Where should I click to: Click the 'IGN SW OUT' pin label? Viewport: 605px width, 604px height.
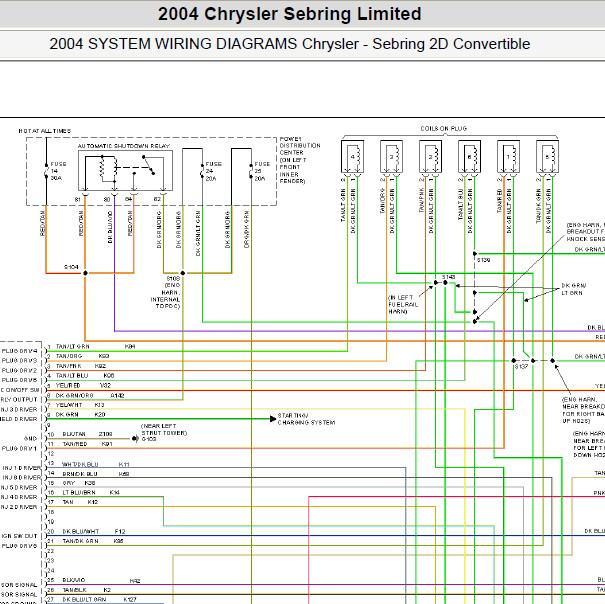click(19, 536)
